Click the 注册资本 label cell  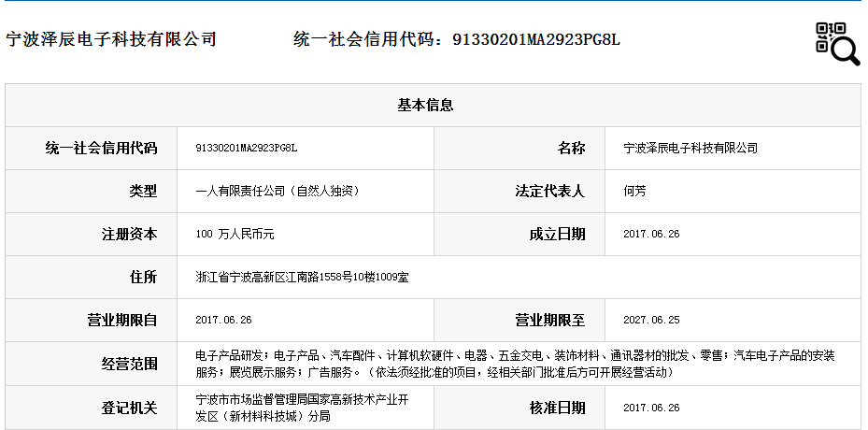[x=92, y=234]
